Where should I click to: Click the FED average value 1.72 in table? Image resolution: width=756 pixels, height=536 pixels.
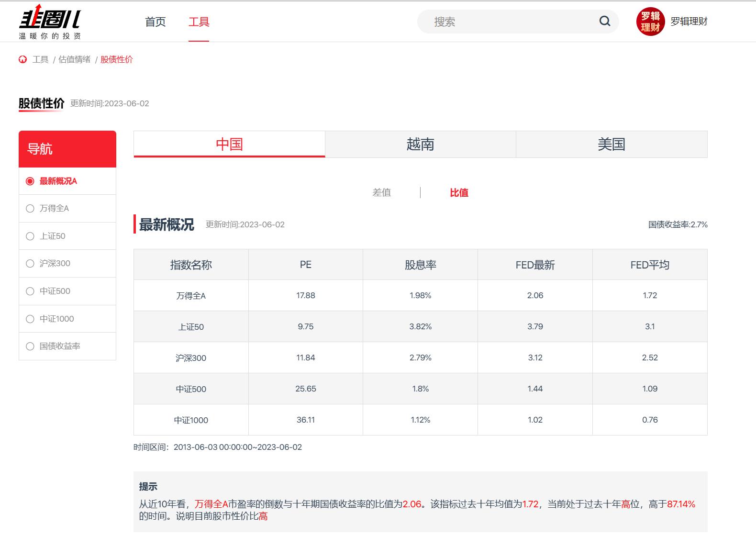(x=650, y=295)
